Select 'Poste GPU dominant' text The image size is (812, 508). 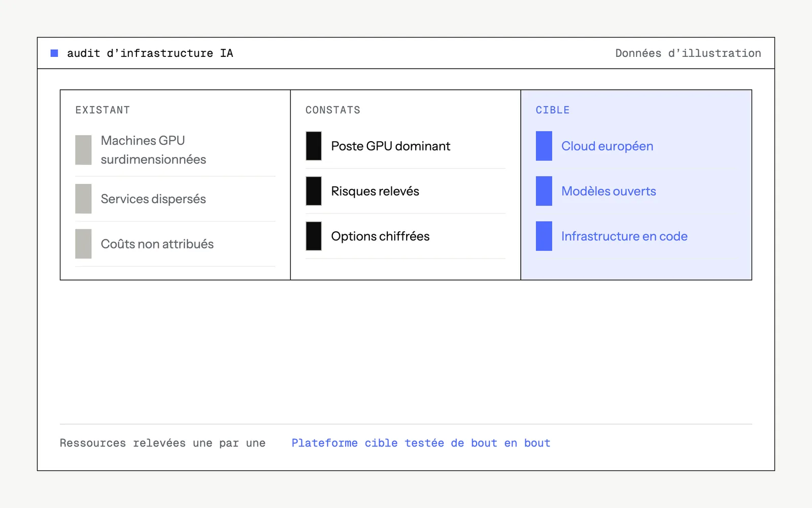(x=391, y=146)
